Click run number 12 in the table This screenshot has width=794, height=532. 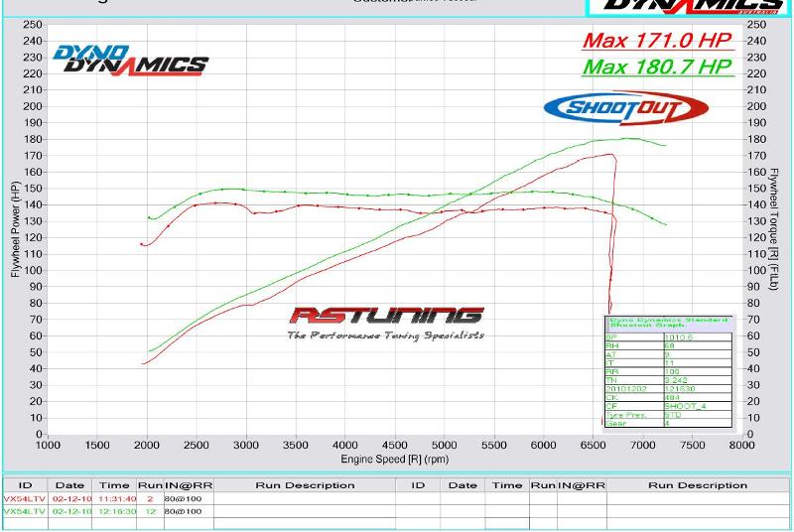pyautogui.click(x=150, y=511)
